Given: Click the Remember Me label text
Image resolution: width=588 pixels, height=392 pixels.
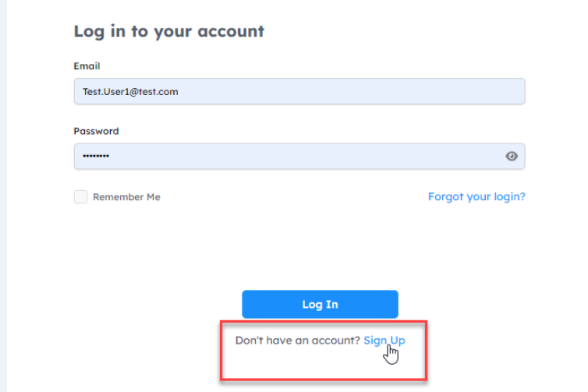Looking at the screenshot, I should (126, 197).
